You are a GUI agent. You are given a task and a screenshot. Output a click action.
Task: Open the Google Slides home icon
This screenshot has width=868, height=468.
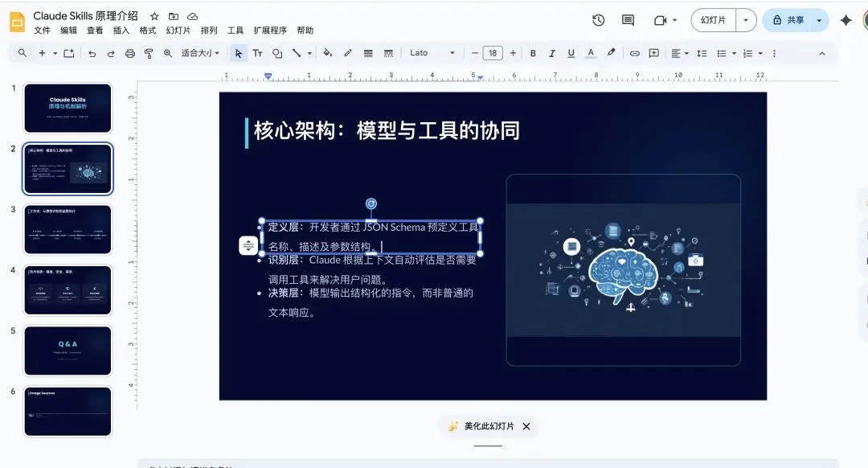(17, 23)
